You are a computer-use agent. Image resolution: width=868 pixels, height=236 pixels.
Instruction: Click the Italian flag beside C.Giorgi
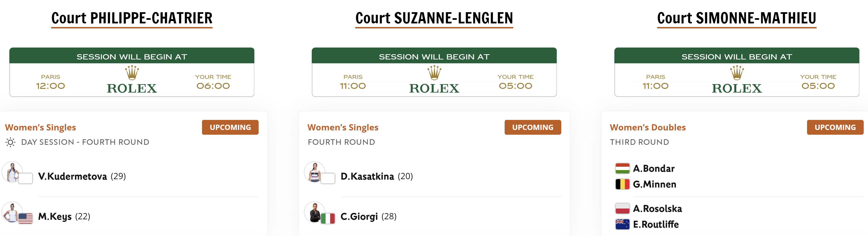(328, 218)
